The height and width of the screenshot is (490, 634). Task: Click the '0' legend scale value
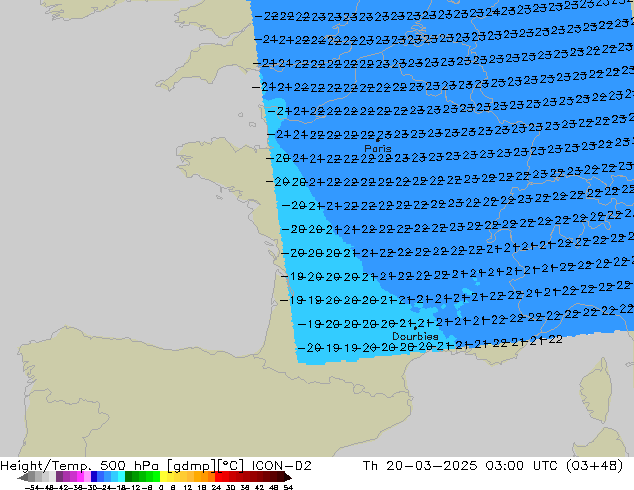161,488
